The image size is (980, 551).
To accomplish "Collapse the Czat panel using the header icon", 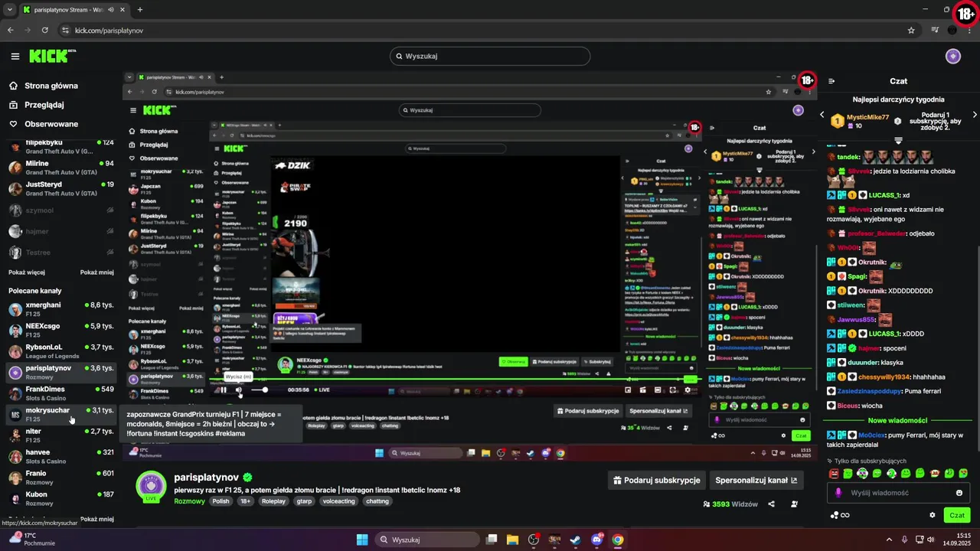I will 831,81.
